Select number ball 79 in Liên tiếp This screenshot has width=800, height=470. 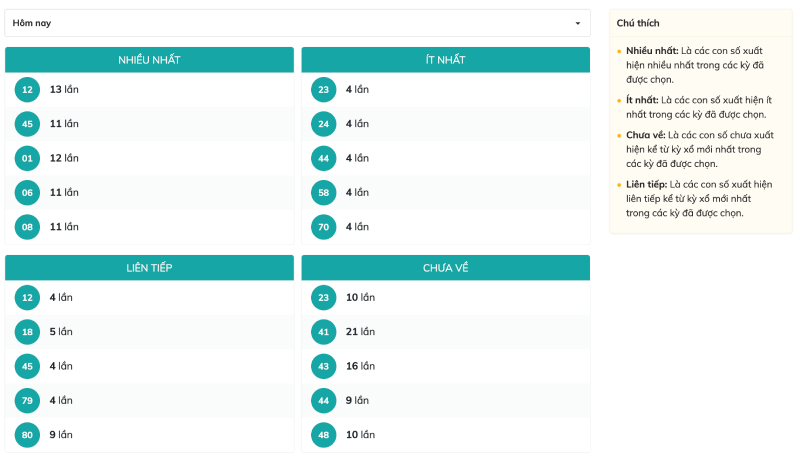coord(27,400)
